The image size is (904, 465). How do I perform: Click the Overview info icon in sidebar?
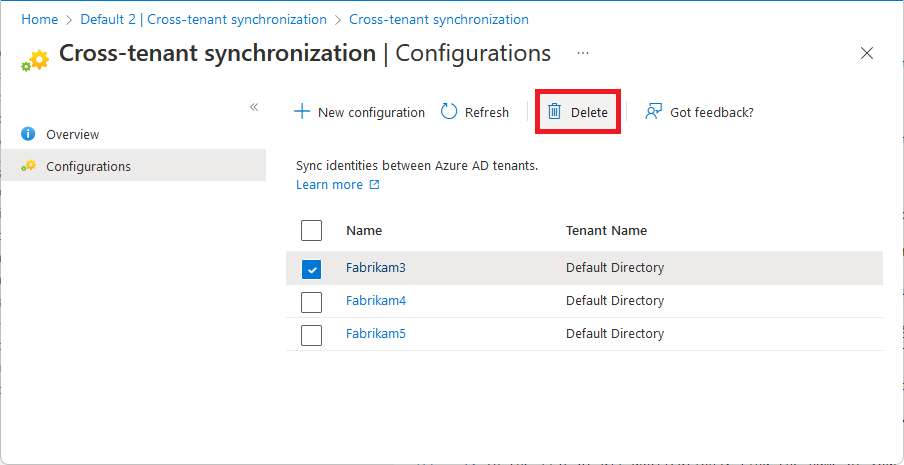[28, 134]
